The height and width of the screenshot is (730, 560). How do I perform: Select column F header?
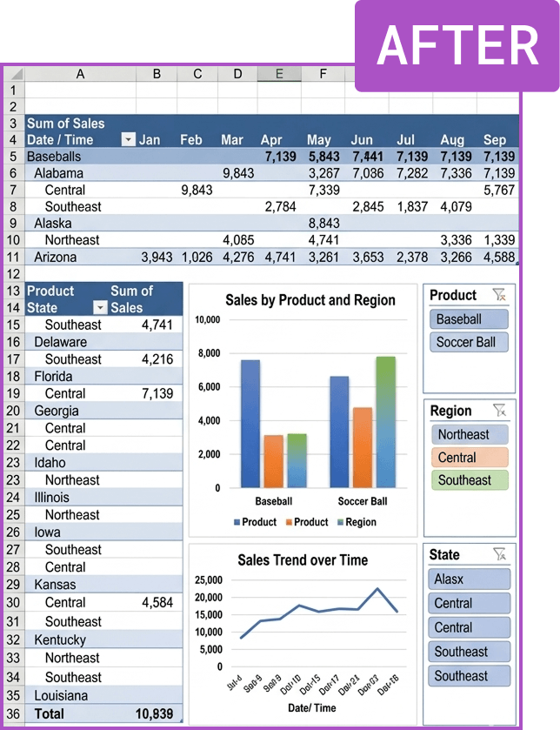pos(323,74)
